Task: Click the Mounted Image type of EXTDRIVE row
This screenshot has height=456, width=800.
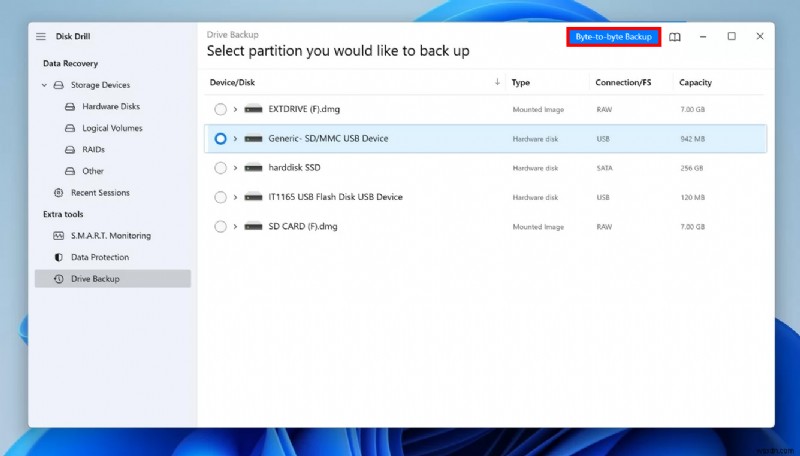Action: click(x=538, y=110)
